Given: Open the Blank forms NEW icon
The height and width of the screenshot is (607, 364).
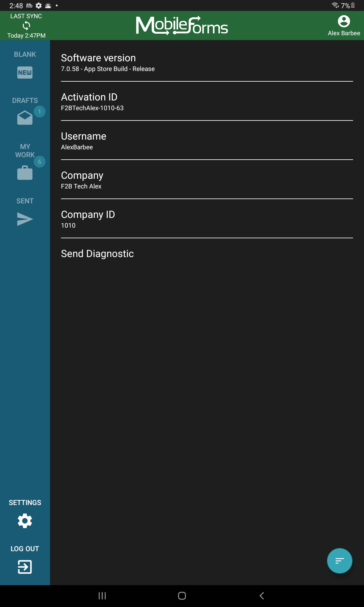Looking at the screenshot, I should [25, 73].
